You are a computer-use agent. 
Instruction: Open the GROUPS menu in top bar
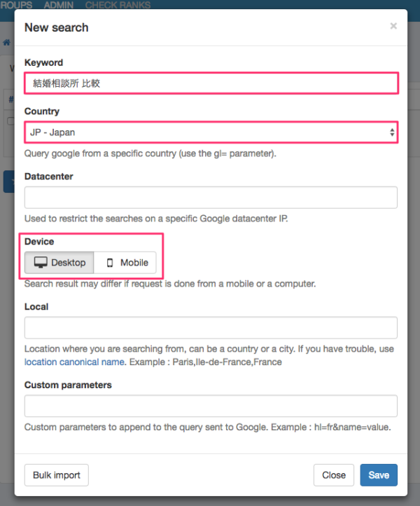click(16, 5)
